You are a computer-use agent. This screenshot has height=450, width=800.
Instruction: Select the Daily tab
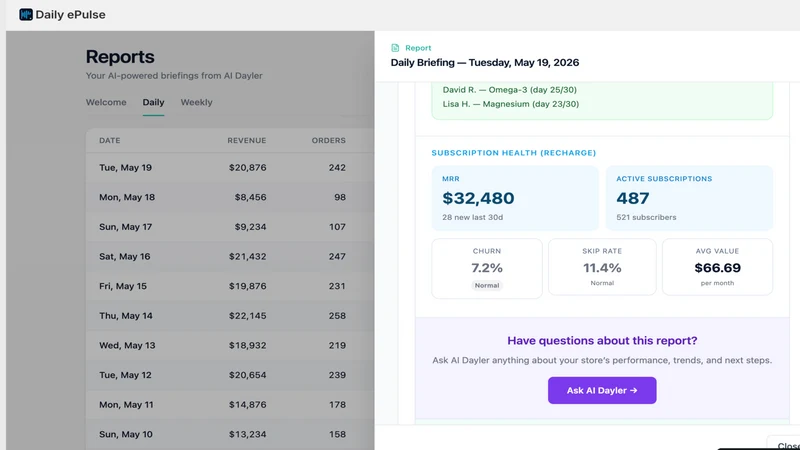tap(153, 102)
